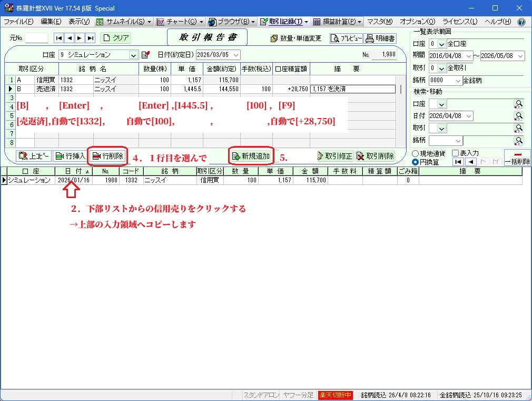Click the 元No. input field

36,38
